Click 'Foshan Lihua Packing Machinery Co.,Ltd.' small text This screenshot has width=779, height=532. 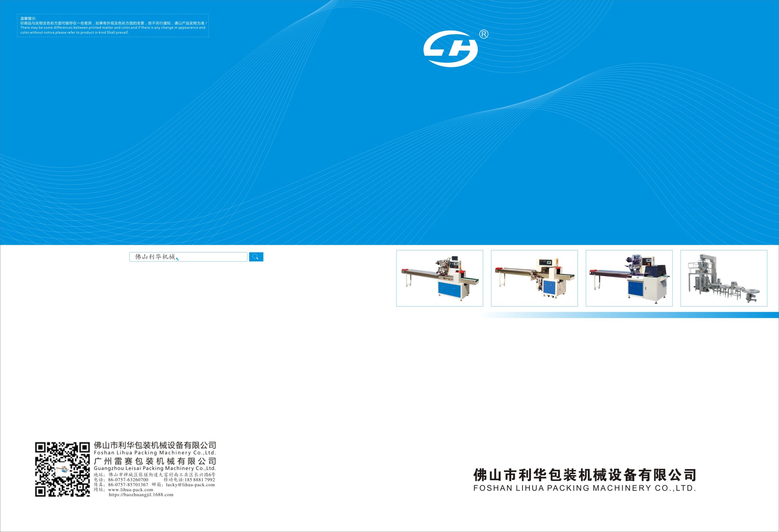coord(155,453)
